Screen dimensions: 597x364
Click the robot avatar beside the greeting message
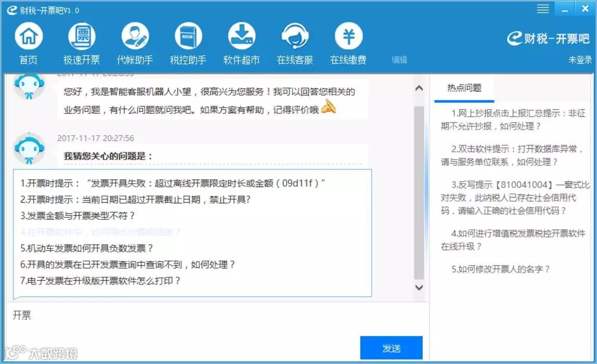[x=29, y=87]
